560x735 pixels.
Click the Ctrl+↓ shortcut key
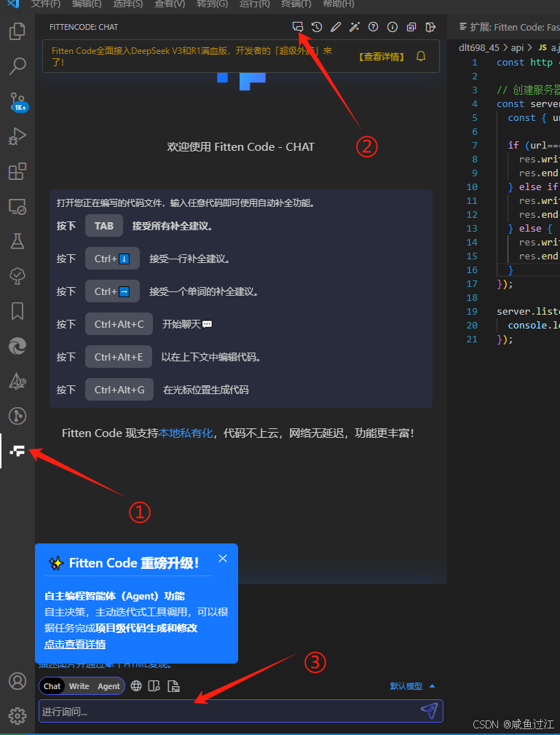[112, 259]
